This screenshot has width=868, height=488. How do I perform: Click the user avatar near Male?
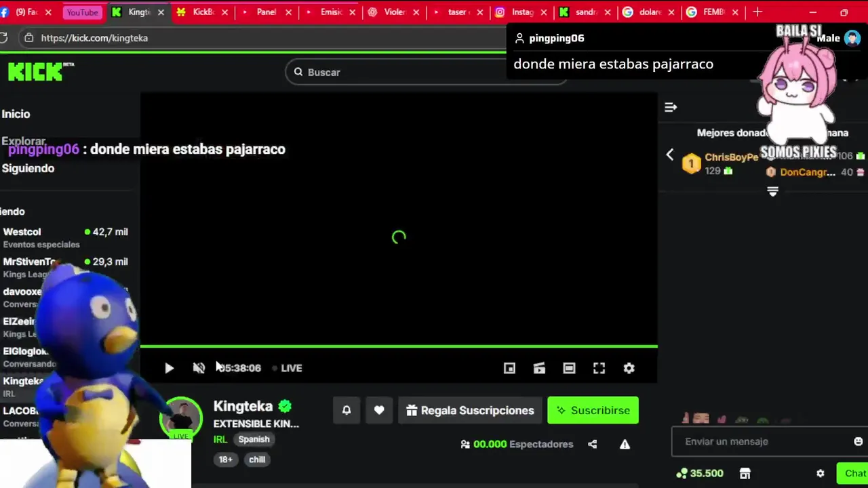click(852, 39)
